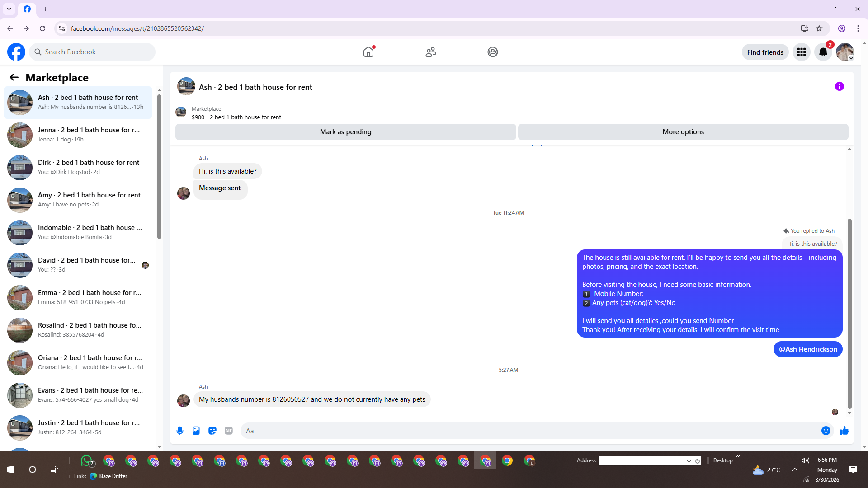This screenshot has height=488, width=868.
Task: Expand the account profile menu
Action: [844, 52]
